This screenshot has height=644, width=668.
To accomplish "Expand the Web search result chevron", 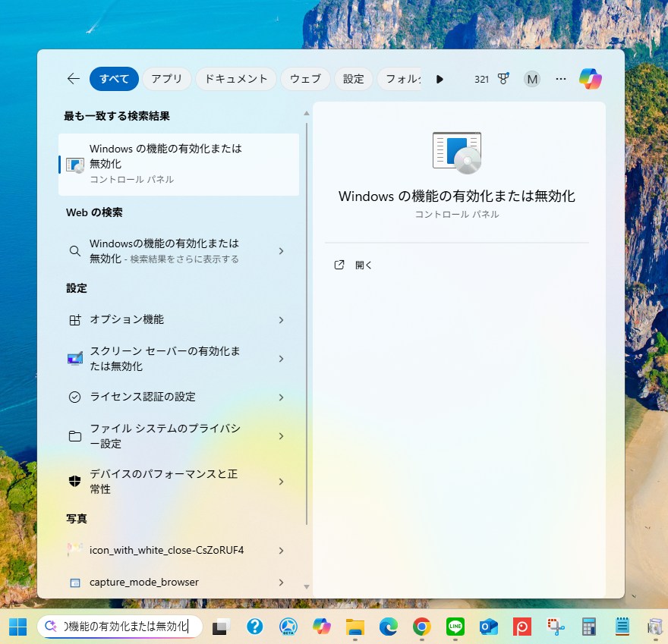I will point(281,251).
